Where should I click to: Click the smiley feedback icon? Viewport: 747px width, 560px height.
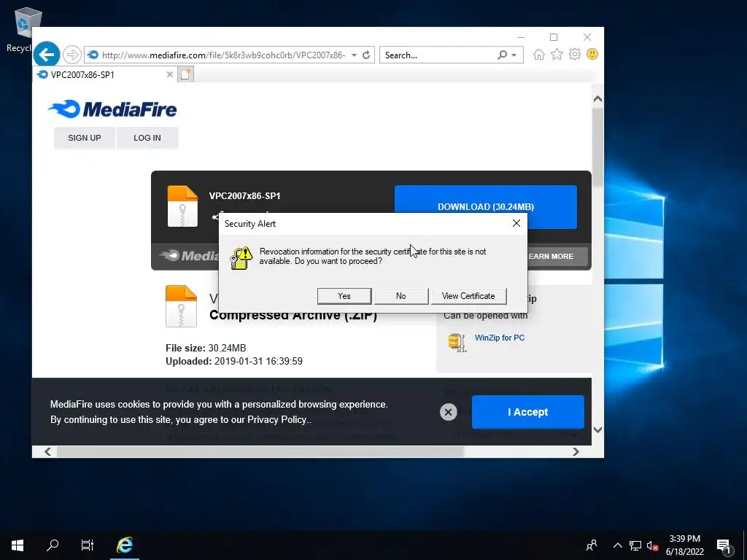click(592, 54)
